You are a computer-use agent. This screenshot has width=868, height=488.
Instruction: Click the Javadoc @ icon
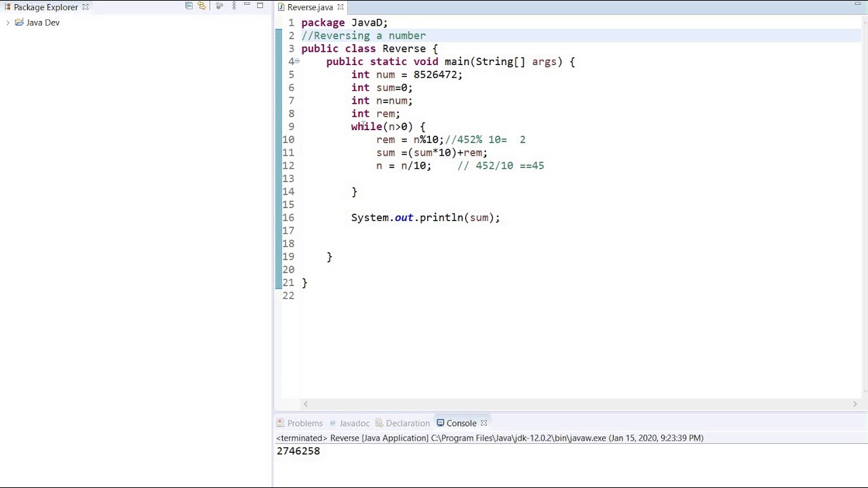(332, 423)
